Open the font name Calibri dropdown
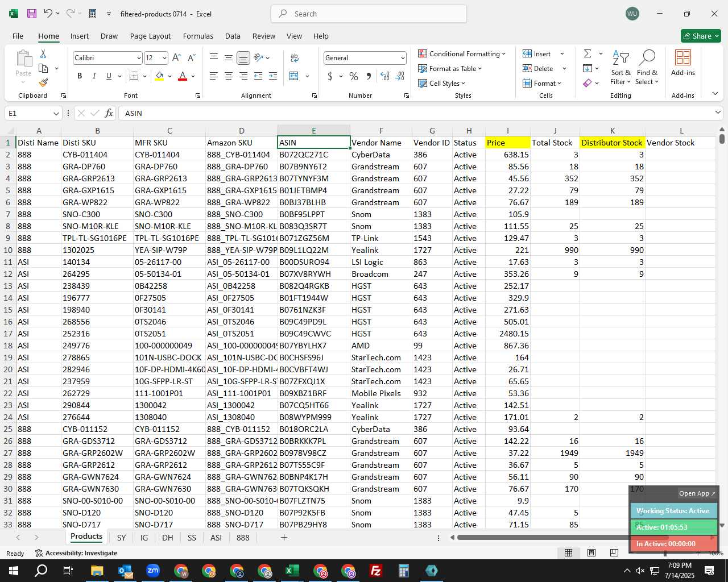 (138, 58)
